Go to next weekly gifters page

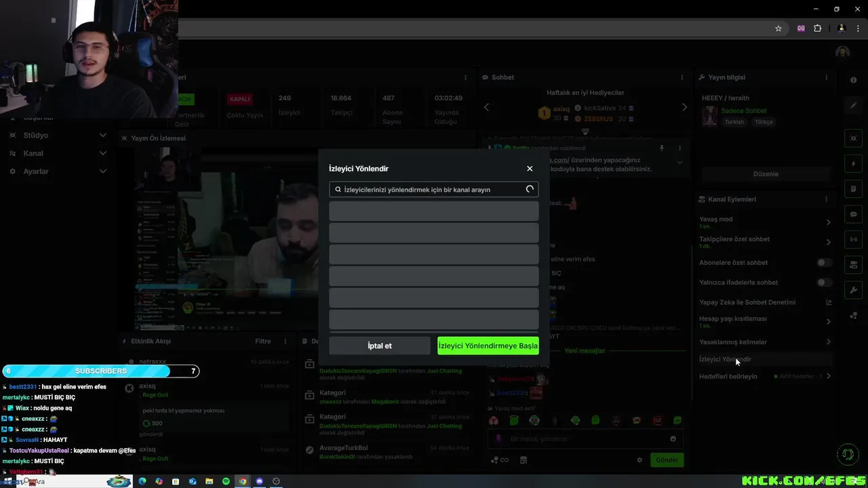pyautogui.click(x=684, y=107)
